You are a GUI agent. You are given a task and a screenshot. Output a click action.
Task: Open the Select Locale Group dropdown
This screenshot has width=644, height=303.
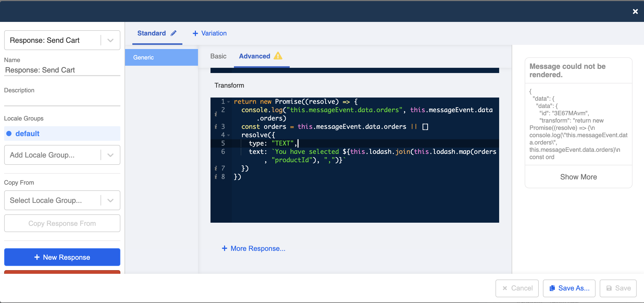pyautogui.click(x=110, y=200)
